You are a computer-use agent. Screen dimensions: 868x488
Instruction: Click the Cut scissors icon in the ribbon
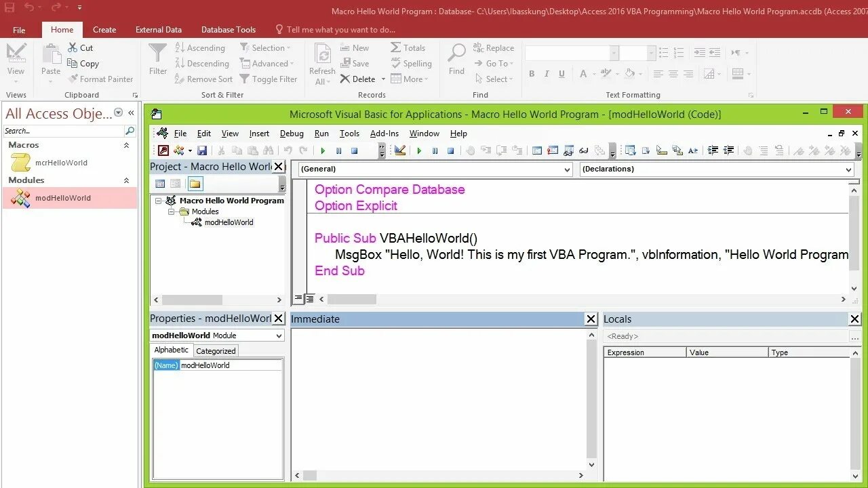[x=73, y=47]
